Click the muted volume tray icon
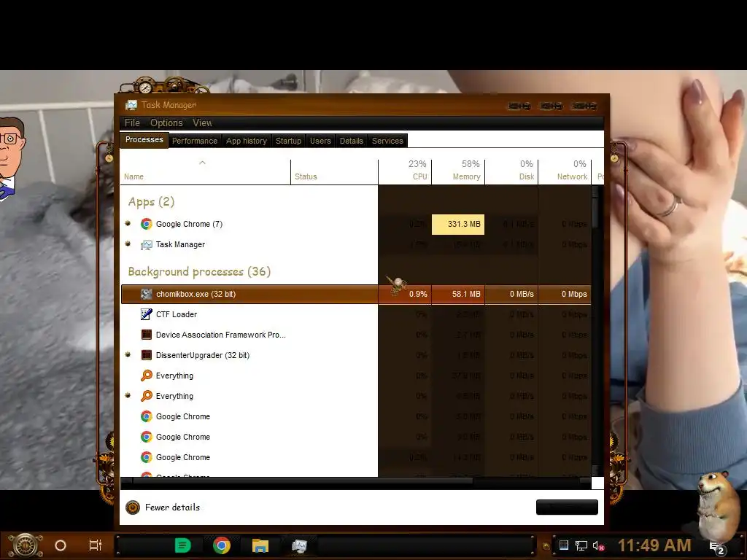The image size is (747, 560). pyautogui.click(x=598, y=545)
